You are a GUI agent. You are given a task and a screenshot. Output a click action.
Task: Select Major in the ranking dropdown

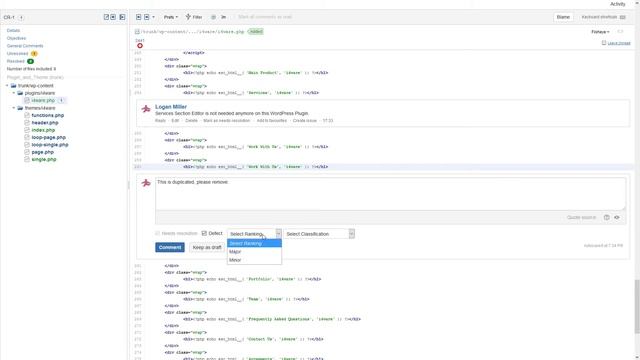(x=254, y=252)
